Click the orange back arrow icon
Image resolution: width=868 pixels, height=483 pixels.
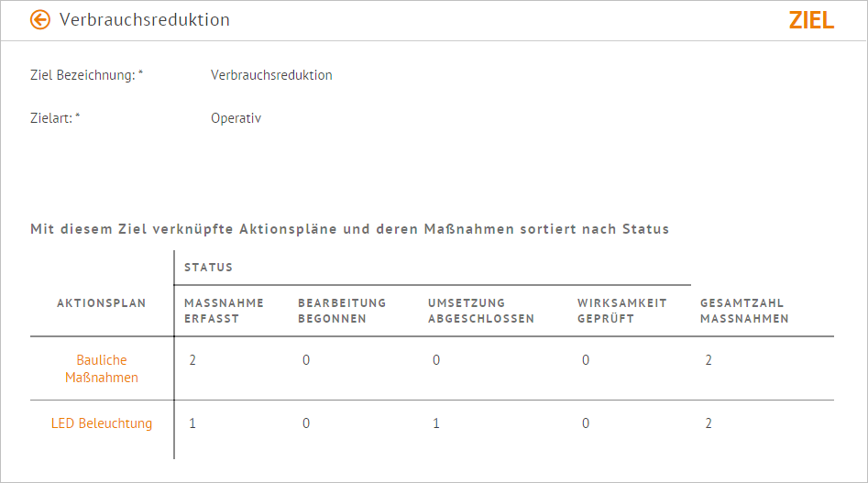39,20
